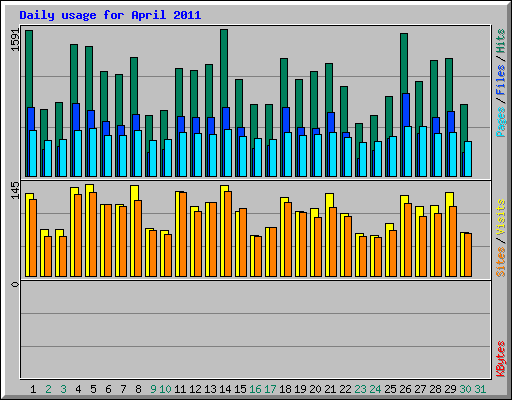Click the cyan pages bar for day 30
The image size is (512, 400).
[468, 159]
